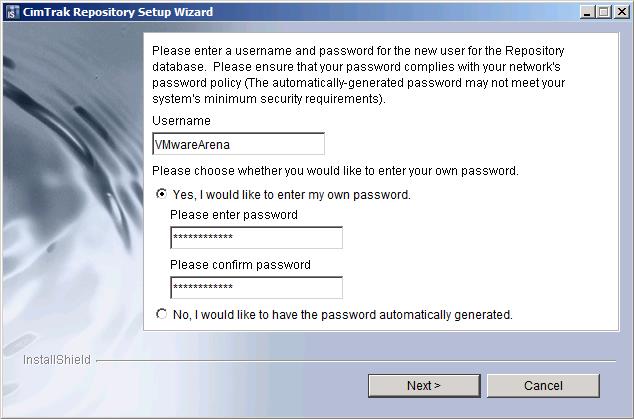
Task: Click the 'No, I would like to have the password automatically generated' label
Action: tap(342, 314)
